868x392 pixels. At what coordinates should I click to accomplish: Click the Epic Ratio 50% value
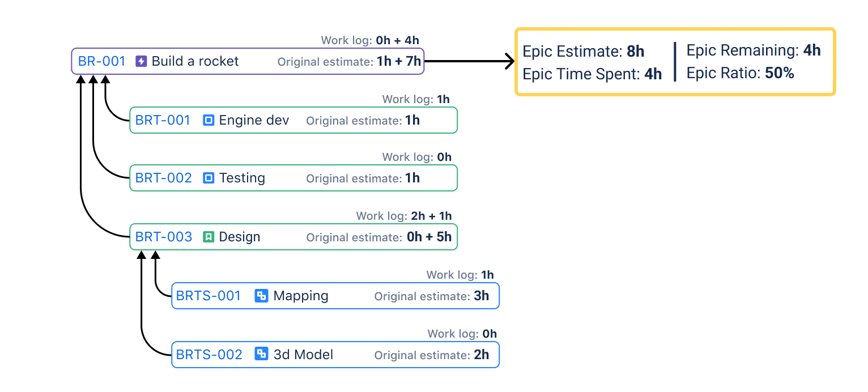(x=779, y=73)
